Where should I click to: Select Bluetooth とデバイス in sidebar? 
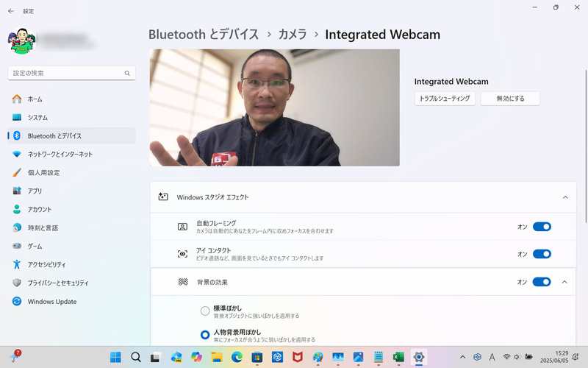coord(71,135)
